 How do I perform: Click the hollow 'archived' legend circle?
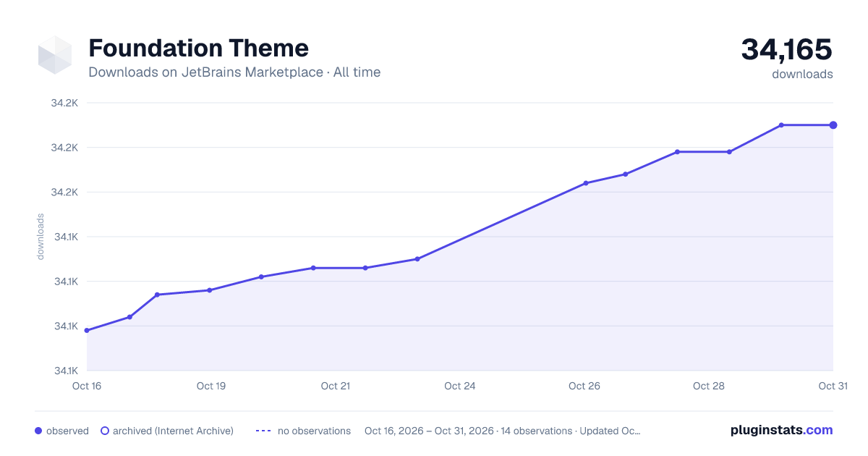[105, 431]
